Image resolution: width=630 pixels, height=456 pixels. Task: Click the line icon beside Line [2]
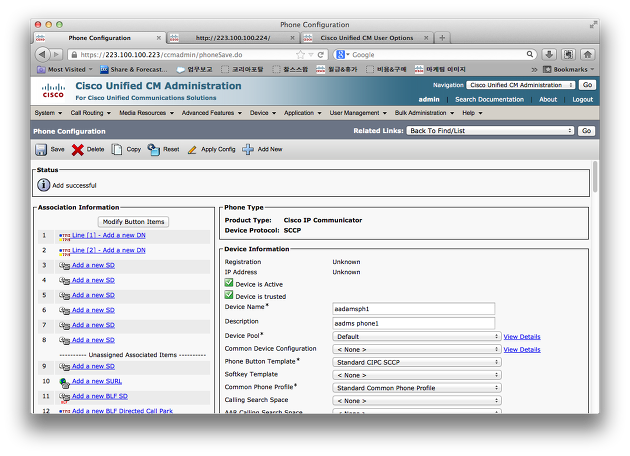tap(65, 252)
